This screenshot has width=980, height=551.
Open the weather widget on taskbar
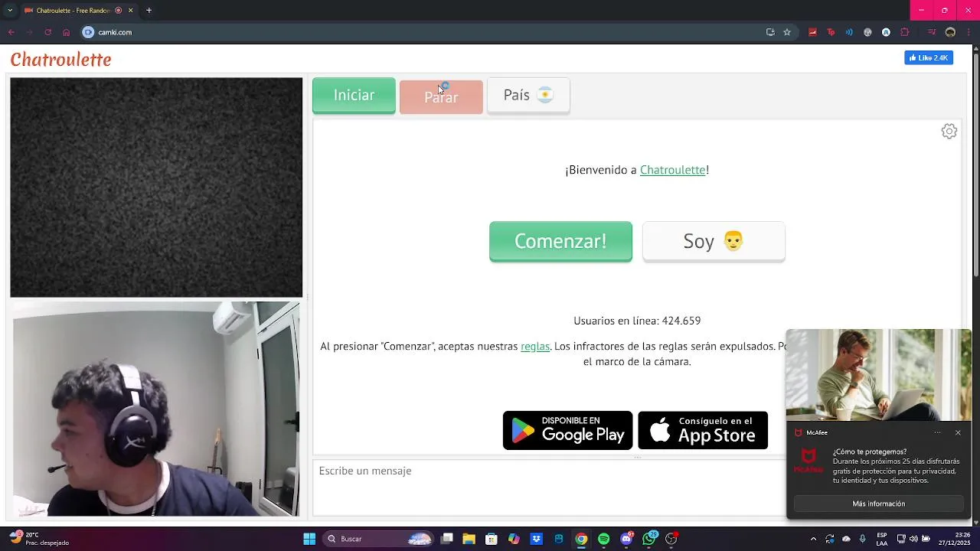point(40,539)
